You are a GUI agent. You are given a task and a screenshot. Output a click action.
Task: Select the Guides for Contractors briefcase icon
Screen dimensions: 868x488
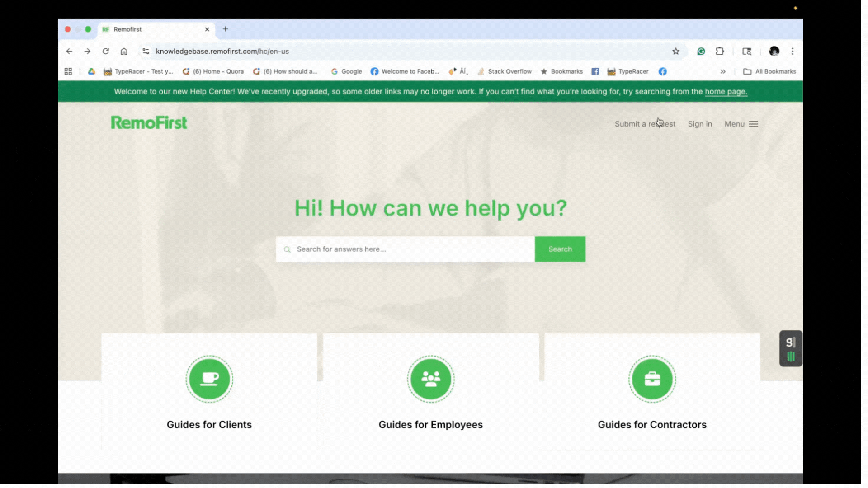coord(652,379)
